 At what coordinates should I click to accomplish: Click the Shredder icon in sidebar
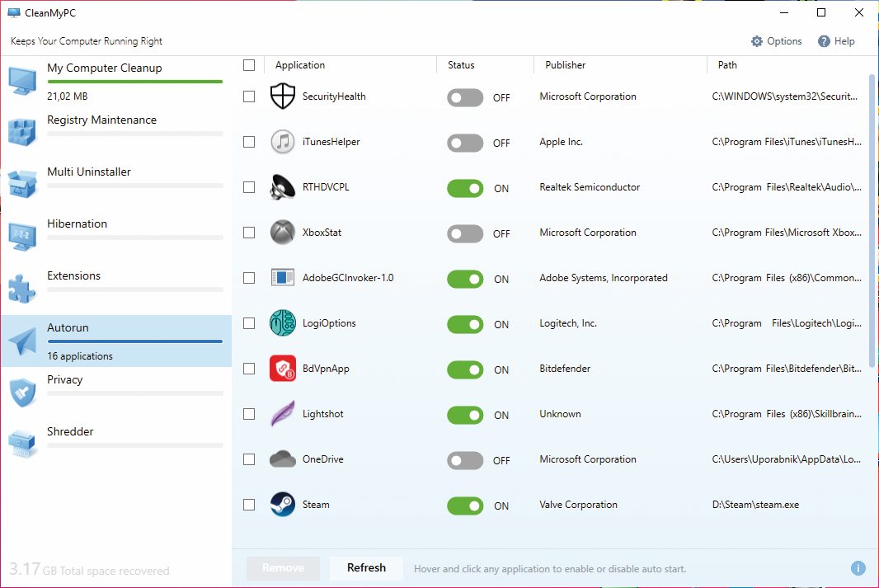pyautogui.click(x=22, y=444)
